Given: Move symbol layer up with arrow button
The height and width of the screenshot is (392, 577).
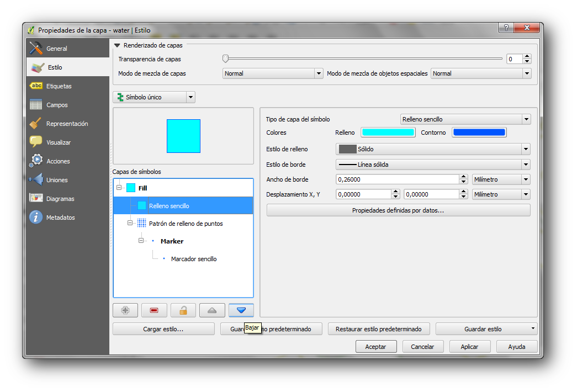Looking at the screenshot, I should pyautogui.click(x=212, y=310).
